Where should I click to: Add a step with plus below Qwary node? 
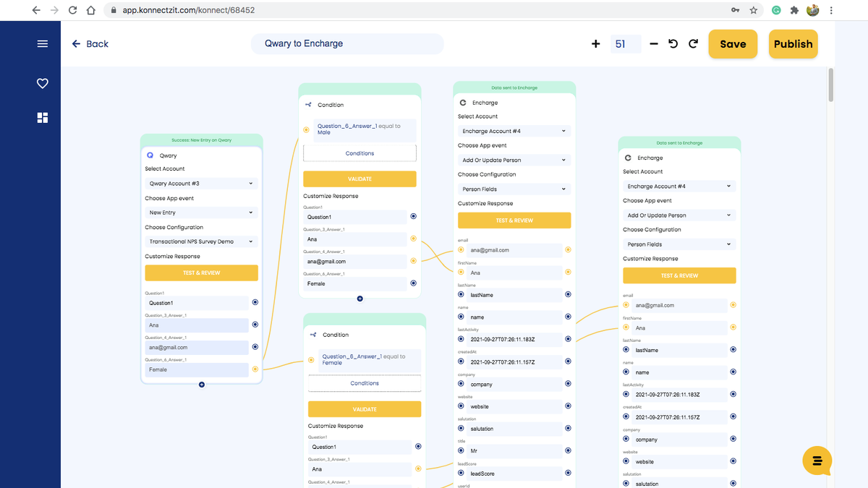point(202,385)
